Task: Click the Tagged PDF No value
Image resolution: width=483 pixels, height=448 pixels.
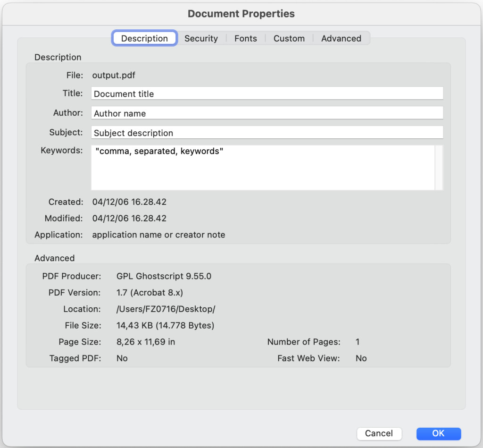Action: [x=122, y=358]
